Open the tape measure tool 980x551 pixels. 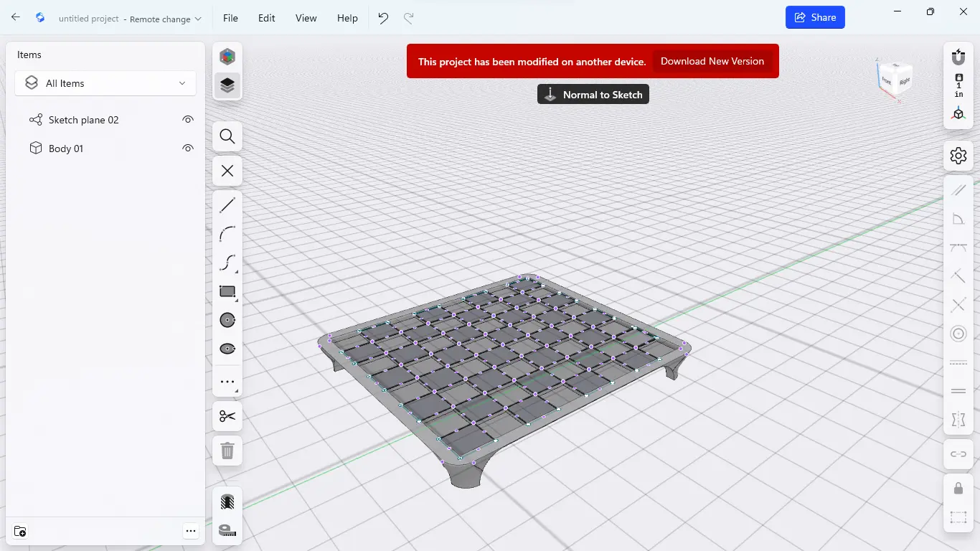point(227,531)
